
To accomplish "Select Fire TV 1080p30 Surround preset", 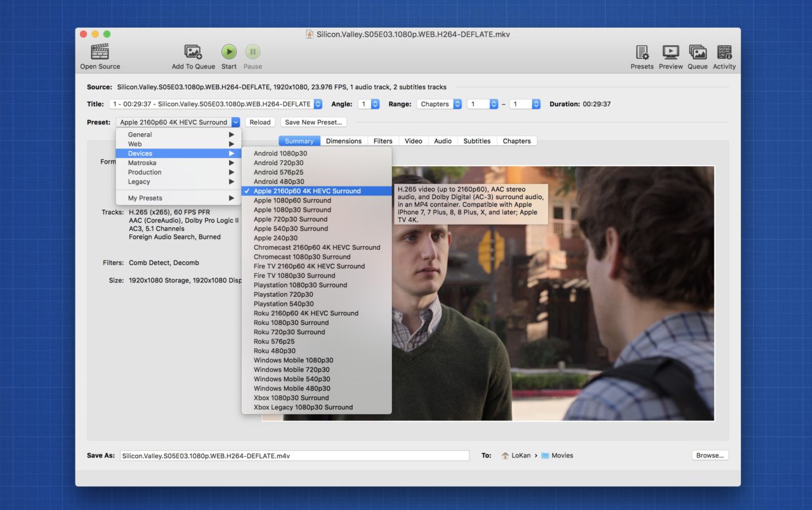I will coord(317,275).
